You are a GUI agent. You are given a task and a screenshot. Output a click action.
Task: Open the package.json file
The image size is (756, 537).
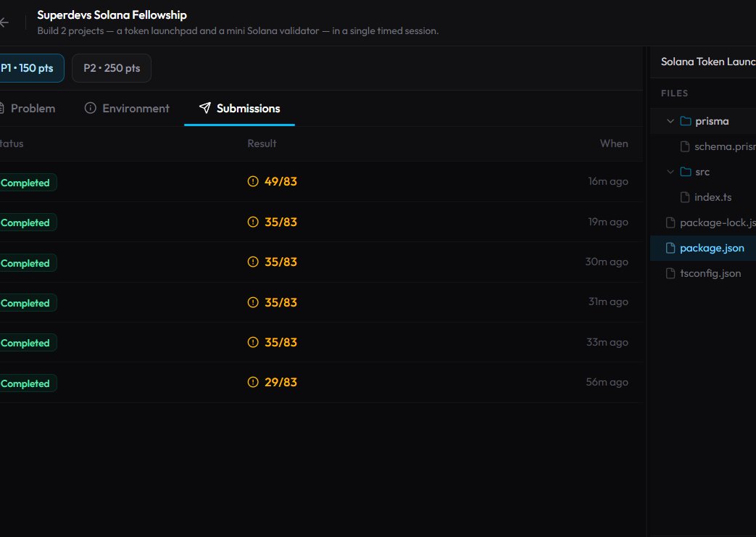[712, 248]
